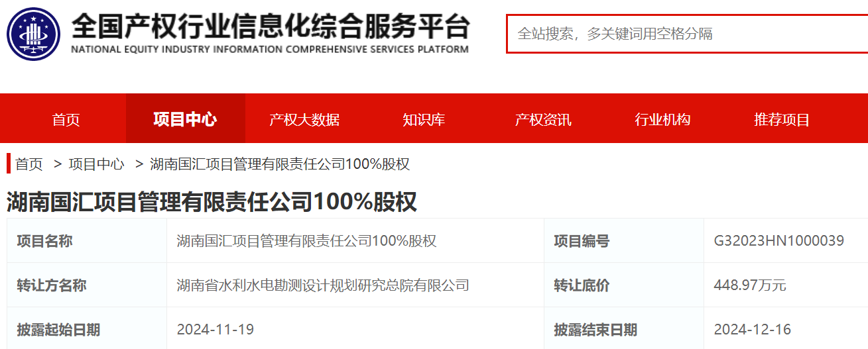The width and height of the screenshot is (868, 349).
Task: Click the 全国产权行业信息化综合服务平台 site title
Action: 270,26
